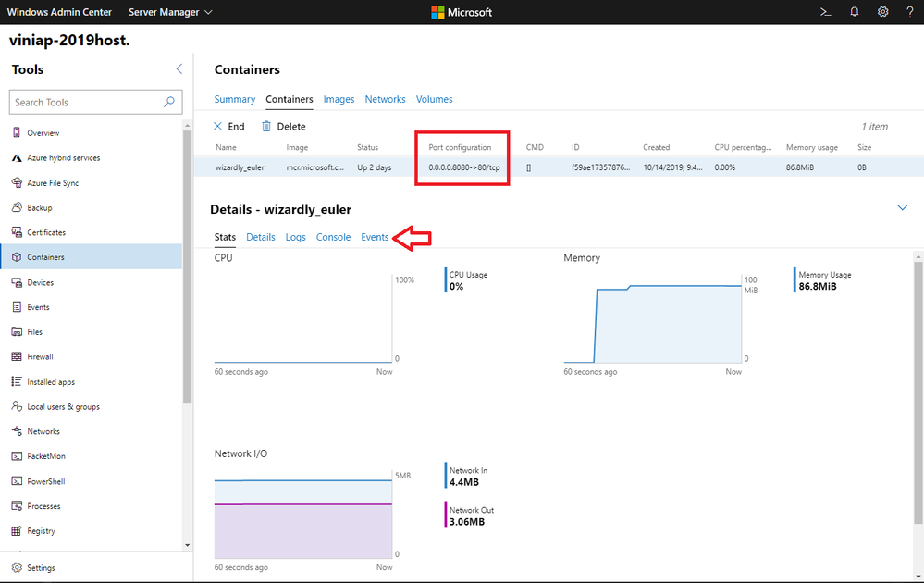Click the mcr.microsoft.c... image cell
The image size is (924, 583).
(315, 167)
